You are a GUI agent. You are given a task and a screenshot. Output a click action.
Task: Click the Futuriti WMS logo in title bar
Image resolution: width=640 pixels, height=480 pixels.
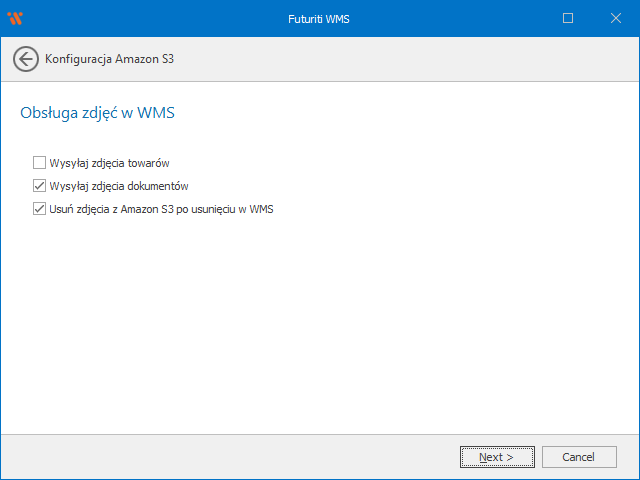pyautogui.click(x=14, y=18)
